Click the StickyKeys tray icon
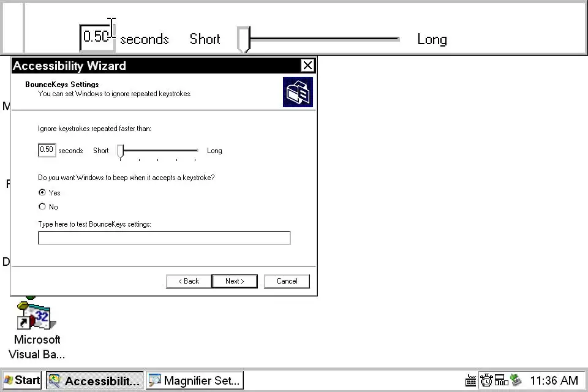This screenshot has height=392, width=588. click(501, 380)
